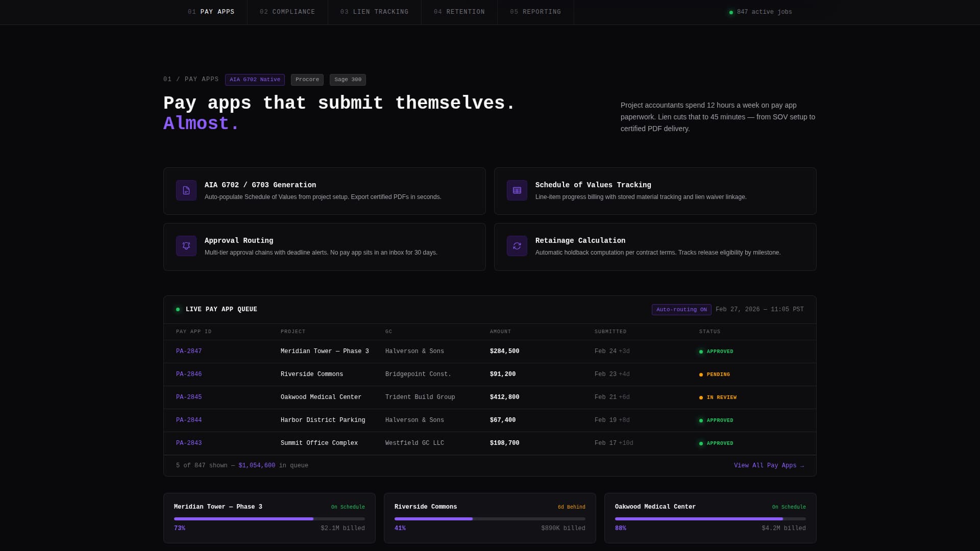Screen dimensions: 980x551
Task: Click the orange status dot for PA-2845 in review
Action: 701,397
